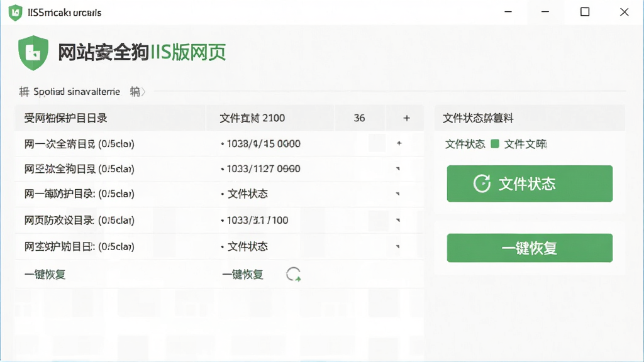Screen dimensions: 644x362
Task: Click the green square status indicator
Action: point(495,143)
